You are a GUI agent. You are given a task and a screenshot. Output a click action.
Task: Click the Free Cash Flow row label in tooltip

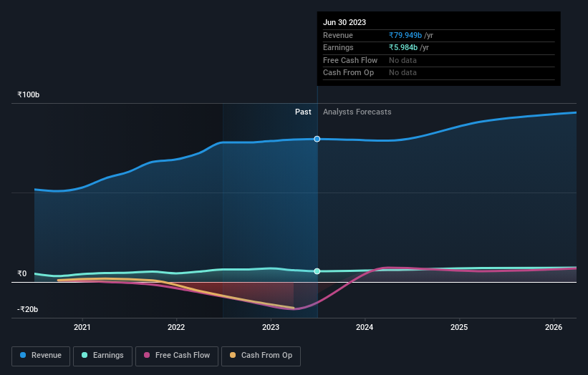[x=350, y=60]
